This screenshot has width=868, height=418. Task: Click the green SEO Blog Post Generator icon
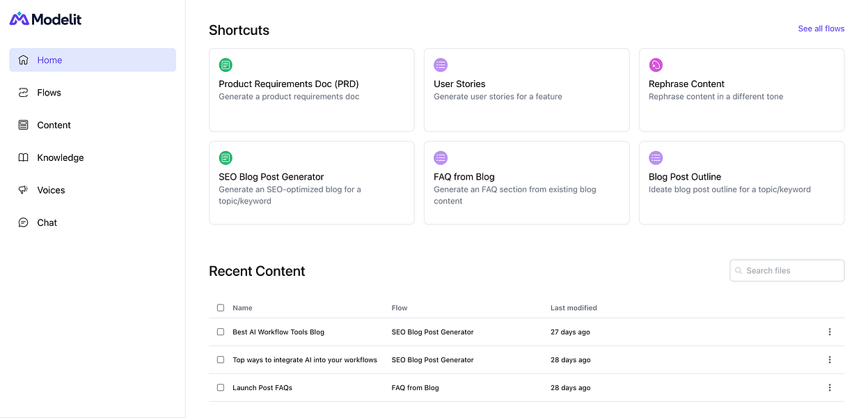tap(226, 158)
